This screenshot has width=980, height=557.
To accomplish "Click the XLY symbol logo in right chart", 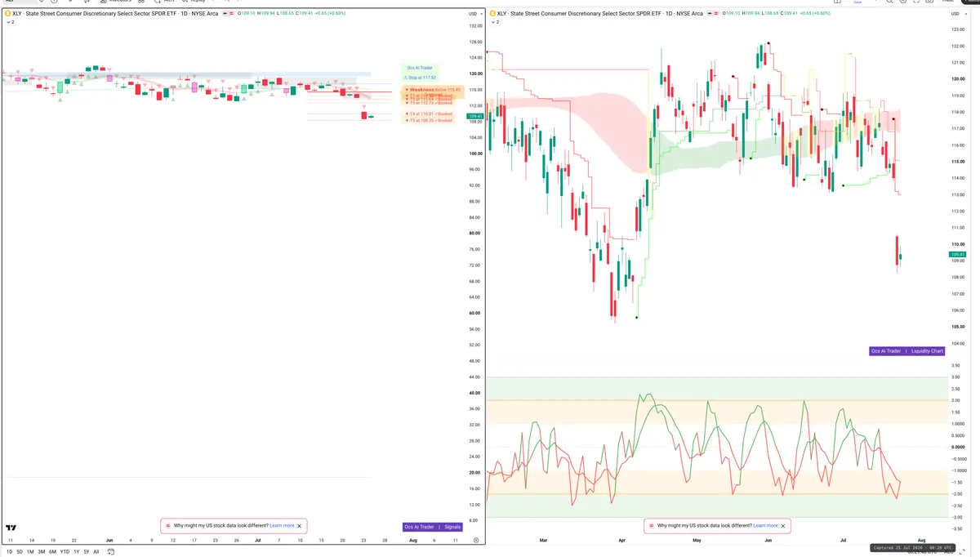I will pyautogui.click(x=492, y=13).
